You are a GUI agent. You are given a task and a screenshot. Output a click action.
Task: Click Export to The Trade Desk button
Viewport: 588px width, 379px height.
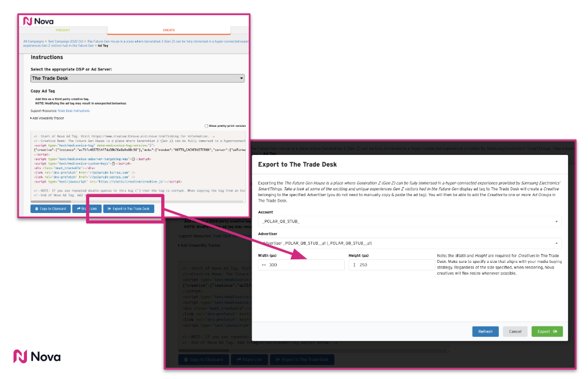pos(129,209)
